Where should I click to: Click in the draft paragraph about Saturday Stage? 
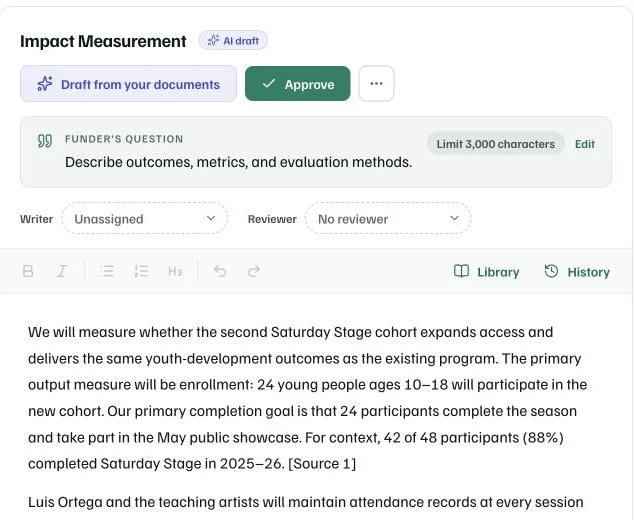(307, 398)
